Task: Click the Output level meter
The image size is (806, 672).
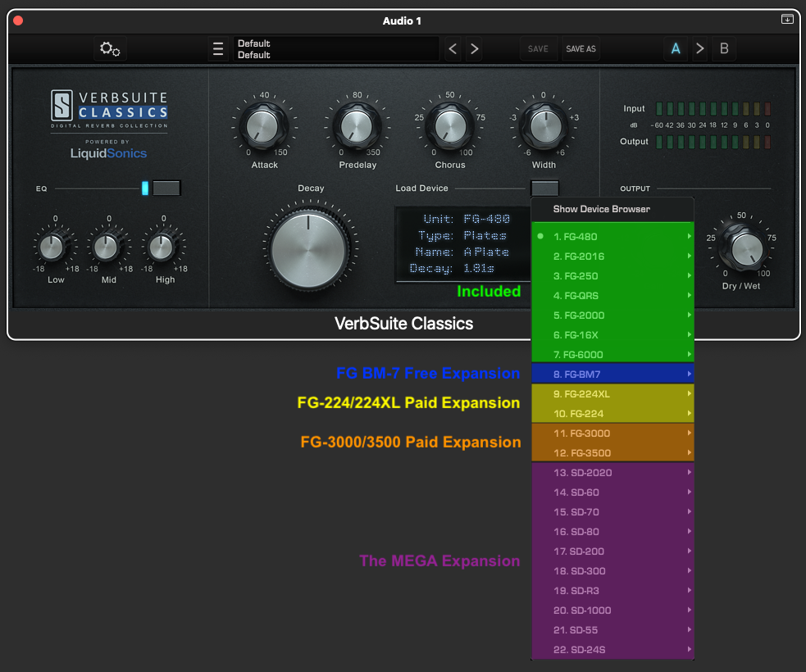Action: [713, 142]
